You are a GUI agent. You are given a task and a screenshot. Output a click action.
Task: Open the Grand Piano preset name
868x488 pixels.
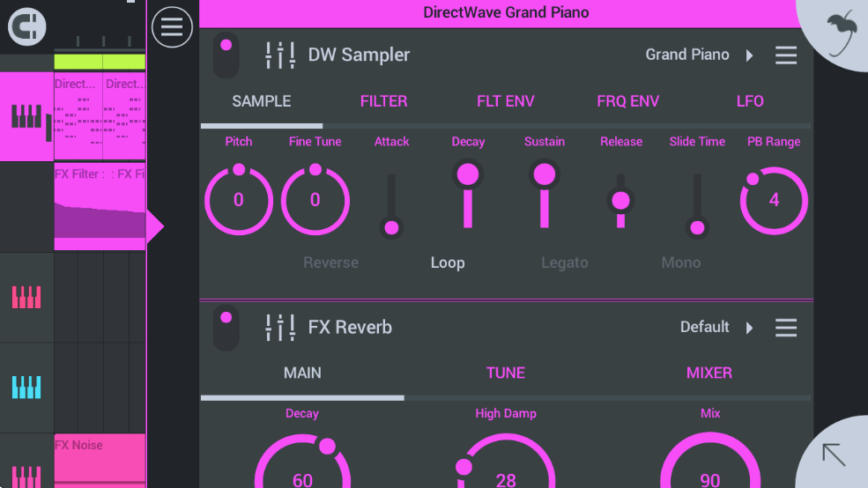tap(687, 55)
